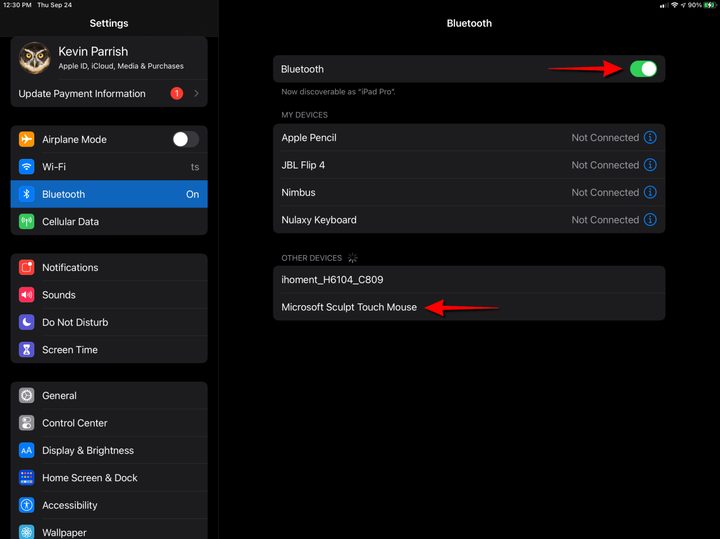Open Screen Time settings

coord(109,350)
